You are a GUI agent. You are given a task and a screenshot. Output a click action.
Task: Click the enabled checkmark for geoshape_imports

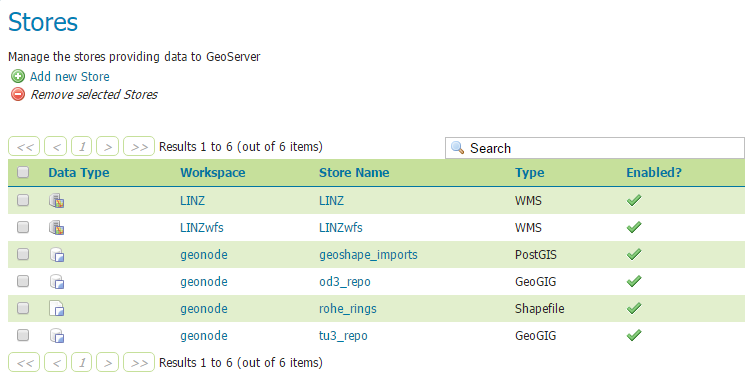(634, 254)
